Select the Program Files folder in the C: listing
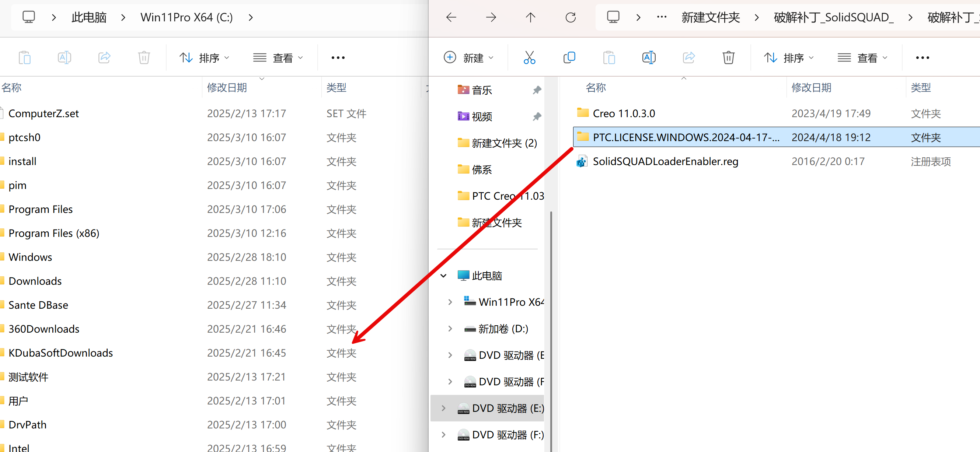The height and width of the screenshot is (452, 980). [40, 209]
